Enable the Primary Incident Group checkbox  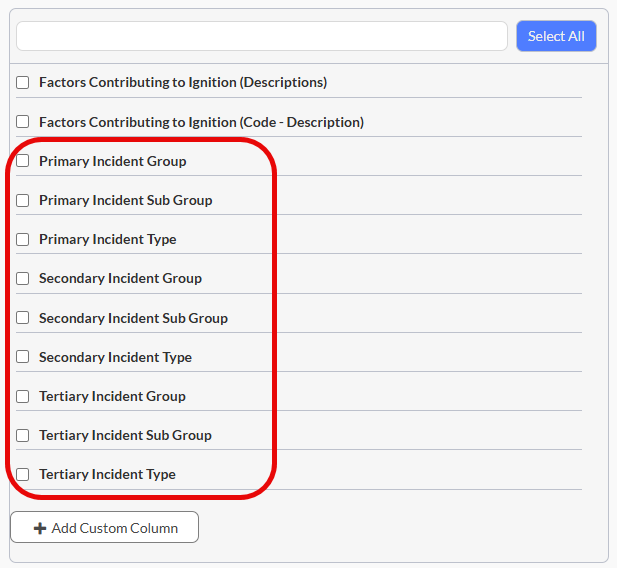22,161
